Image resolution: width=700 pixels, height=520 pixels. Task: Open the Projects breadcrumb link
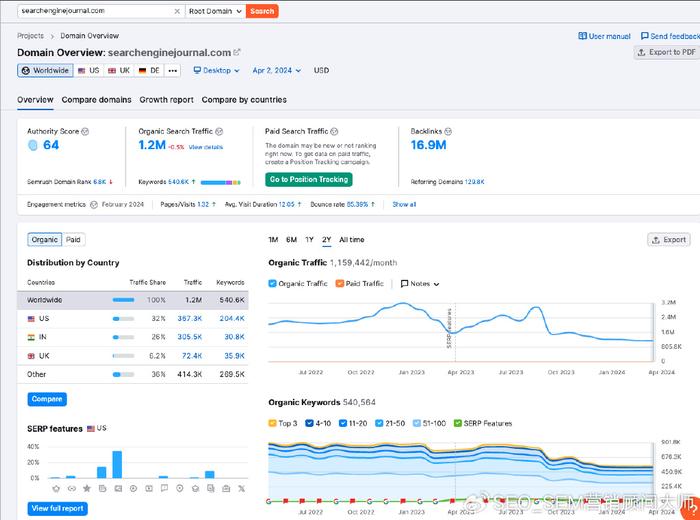[x=30, y=36]
